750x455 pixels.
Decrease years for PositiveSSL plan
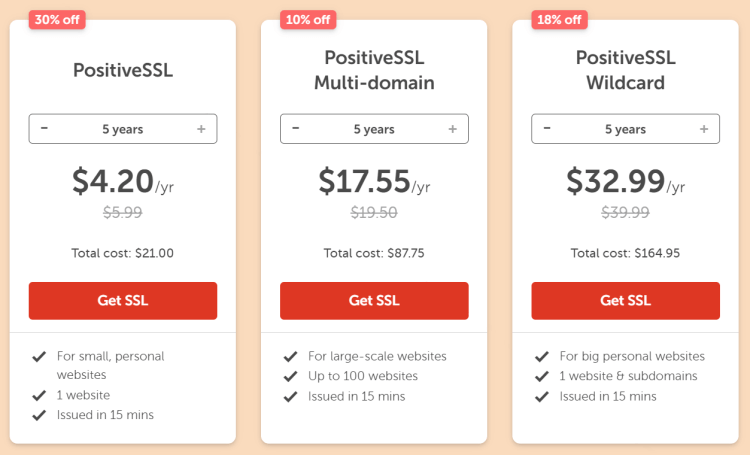[x=45, y=129]
